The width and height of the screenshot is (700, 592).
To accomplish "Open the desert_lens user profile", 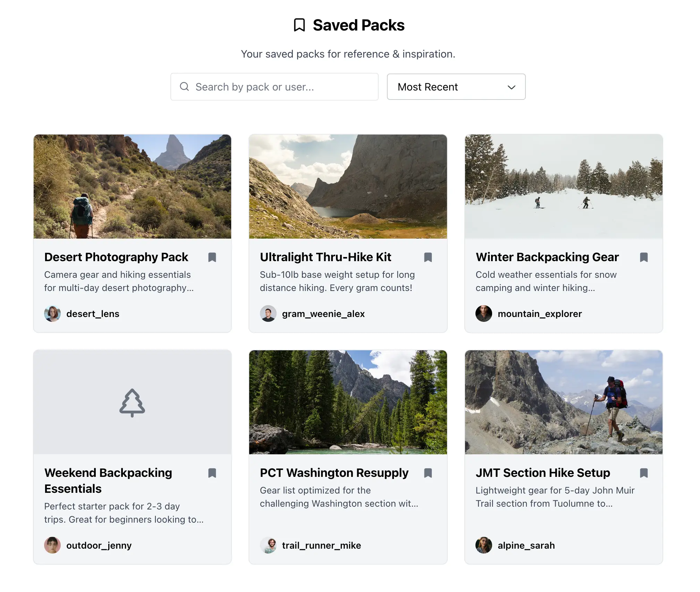I will point(93,314).
